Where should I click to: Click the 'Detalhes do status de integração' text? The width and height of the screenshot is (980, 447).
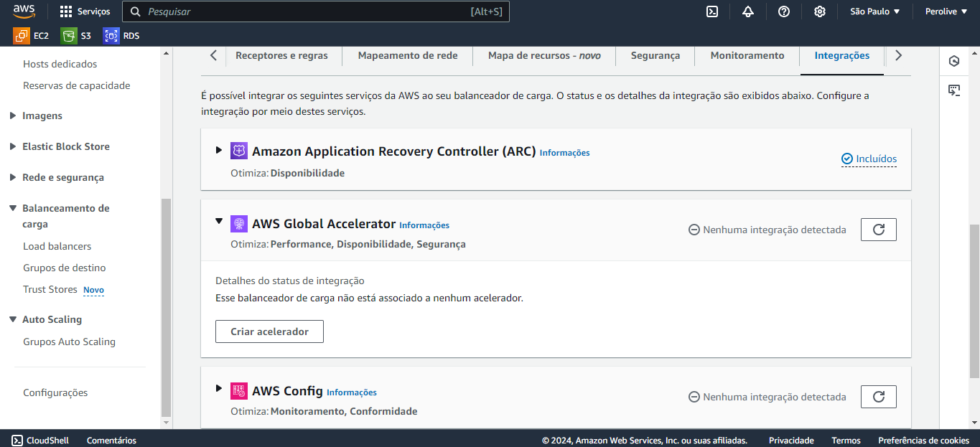pyautogui.click(x=290, y=281)
